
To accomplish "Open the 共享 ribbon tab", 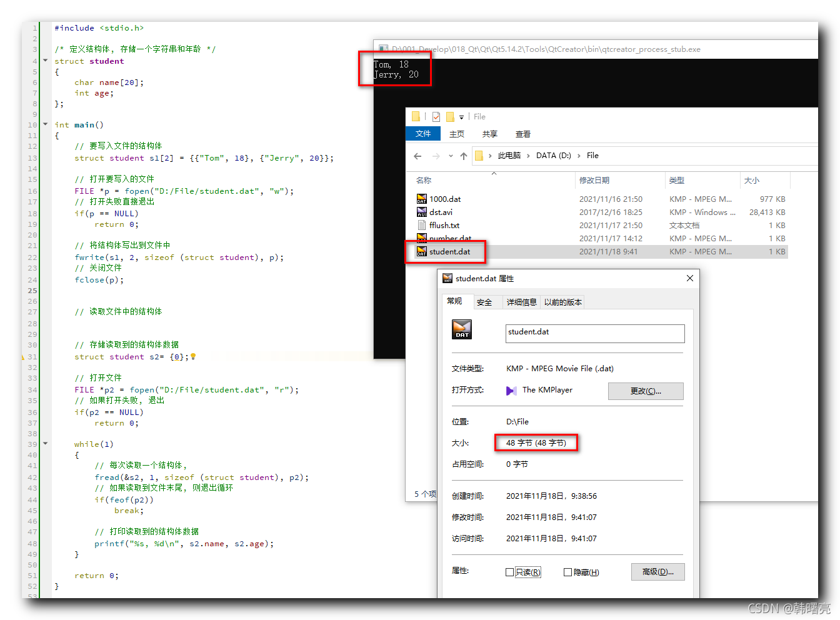I will click(x=490, y=134).
